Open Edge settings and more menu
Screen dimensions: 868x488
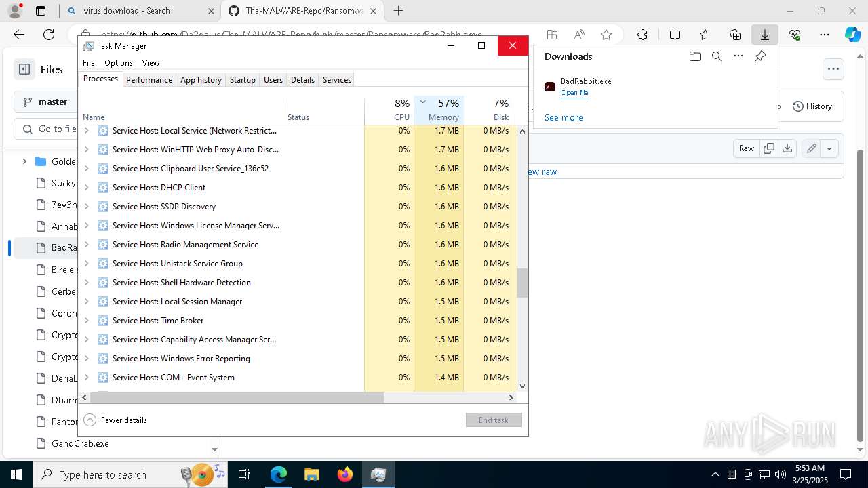click(825, 35)
